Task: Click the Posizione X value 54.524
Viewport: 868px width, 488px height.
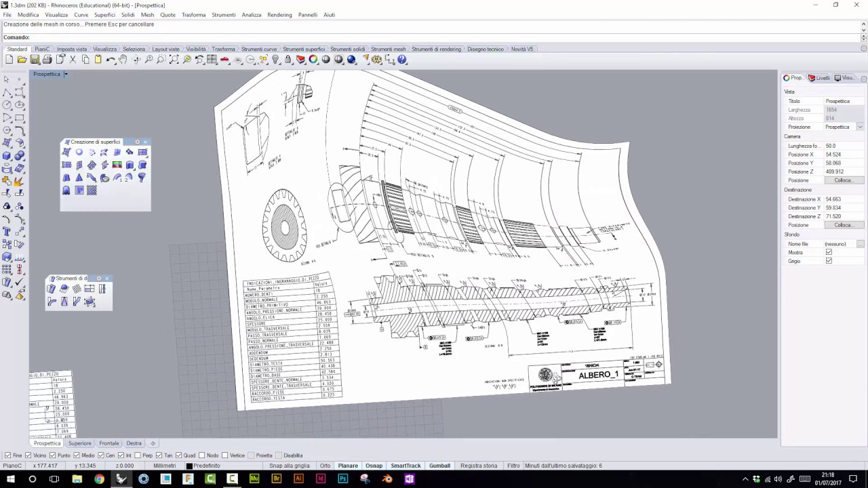Action: coord(844,155)
